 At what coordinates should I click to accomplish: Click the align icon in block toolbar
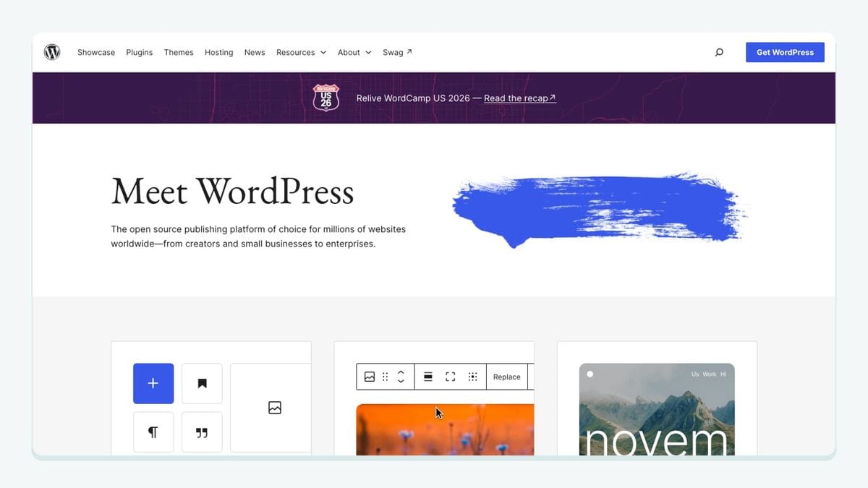[428, 377]
